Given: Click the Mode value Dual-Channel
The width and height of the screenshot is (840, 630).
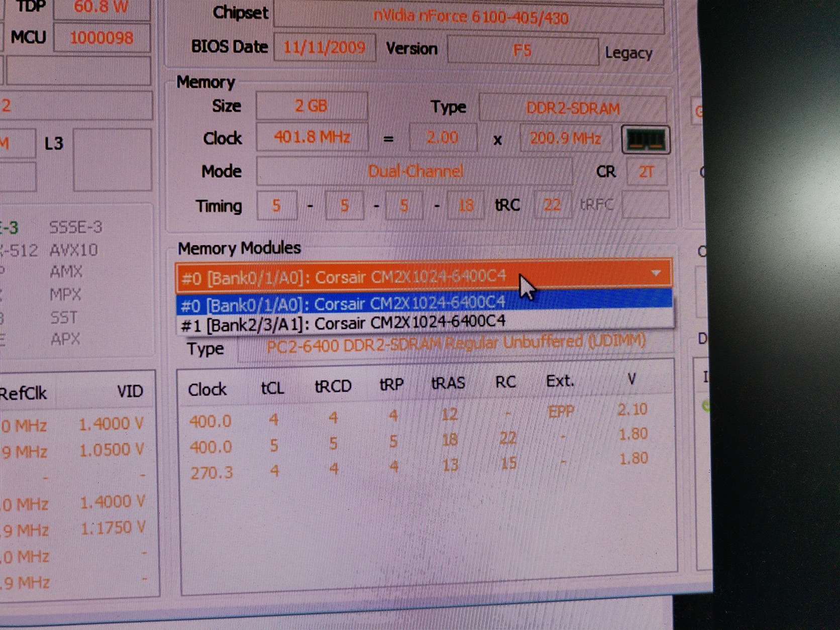Looking at the screenshot, I should tap(414, 171).
